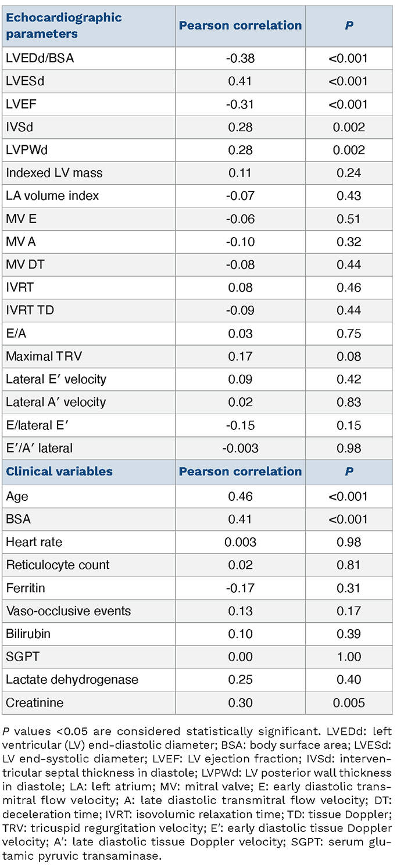Select the LA volume index label

[x=45, y=196]
